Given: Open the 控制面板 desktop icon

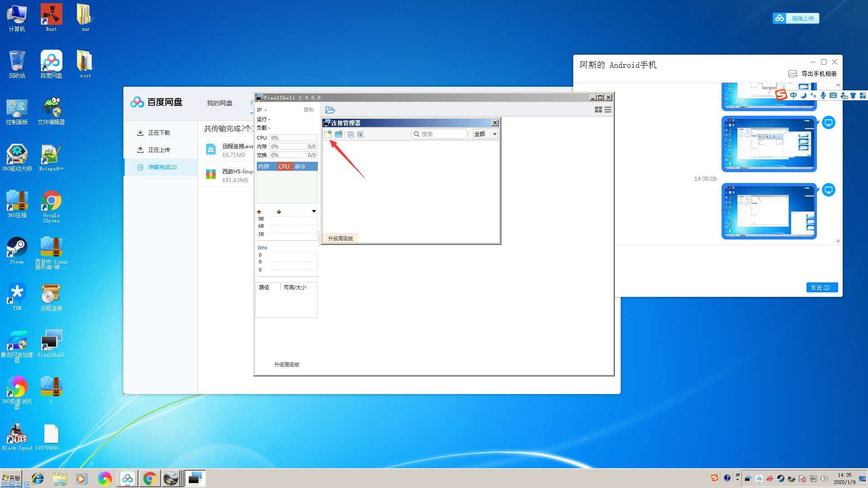Looking at the screenshot, I should [17, 111].
